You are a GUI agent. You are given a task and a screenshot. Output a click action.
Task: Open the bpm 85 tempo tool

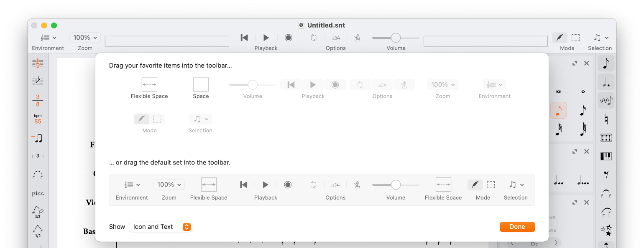pos(38,119)
